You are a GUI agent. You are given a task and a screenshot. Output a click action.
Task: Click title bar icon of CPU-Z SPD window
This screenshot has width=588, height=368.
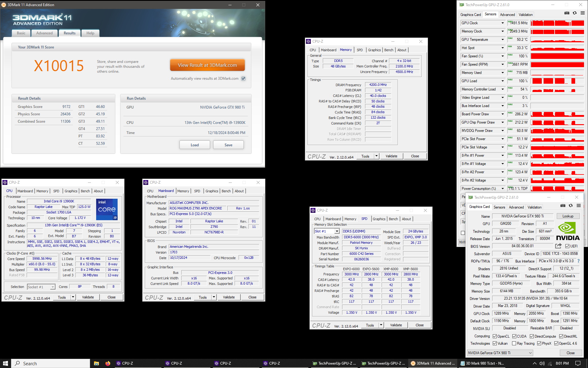click(x=313, y=210)
